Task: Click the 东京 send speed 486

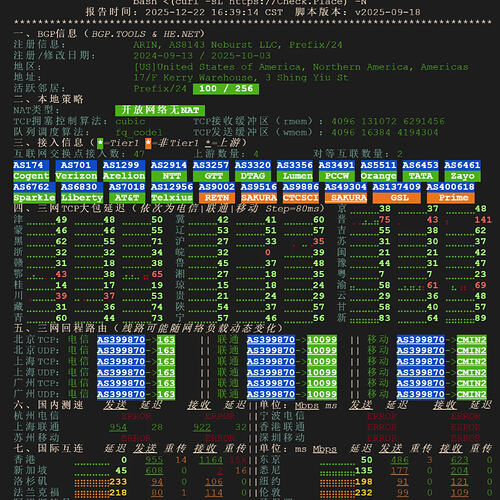Action: click(400, 460)
